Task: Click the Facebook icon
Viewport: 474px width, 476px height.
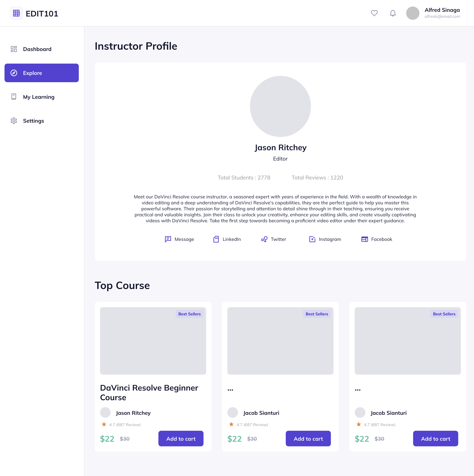Action: click(365, 239)
